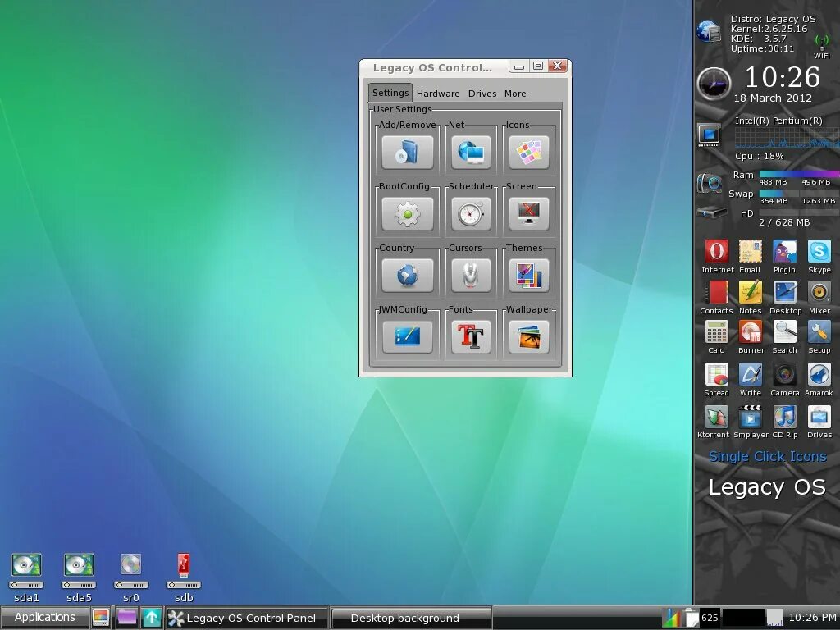Open the sda5 drive icon
This screenshot has width=840, height=630.
click(79, 571)
